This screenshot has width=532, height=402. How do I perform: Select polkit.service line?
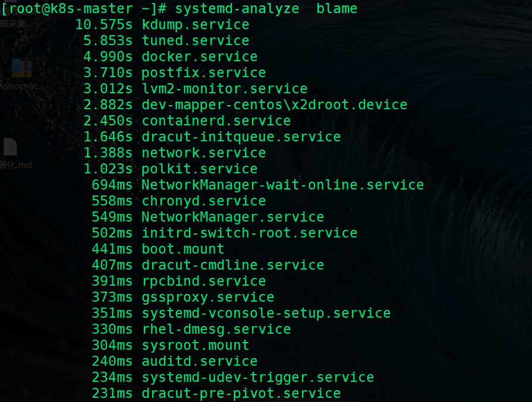(x=171, y=169)
